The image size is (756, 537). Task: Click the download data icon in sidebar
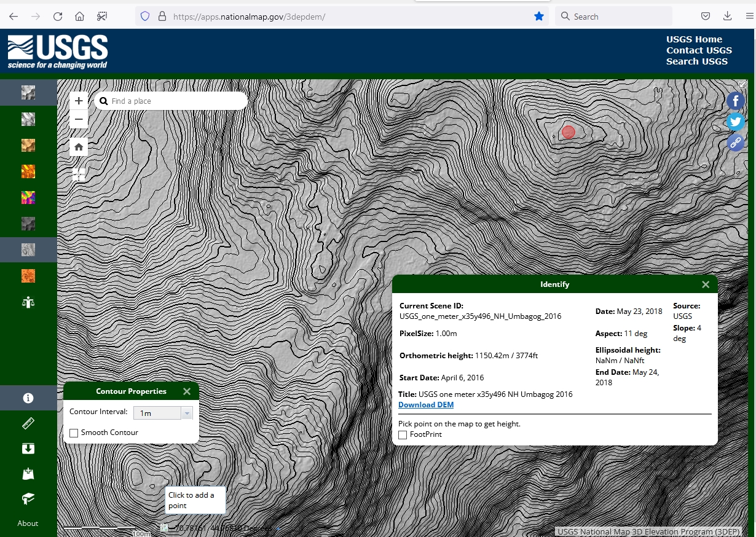tap(28, 449)
